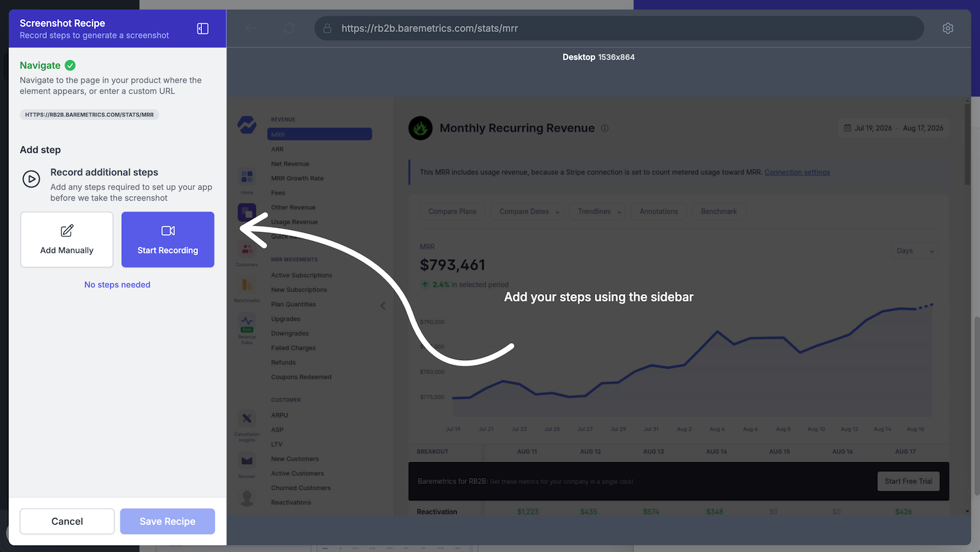The height and width of the screenshot is (552, 980).
Task: Open the Other Revenue metric
Action: click(x=293, y=208)
